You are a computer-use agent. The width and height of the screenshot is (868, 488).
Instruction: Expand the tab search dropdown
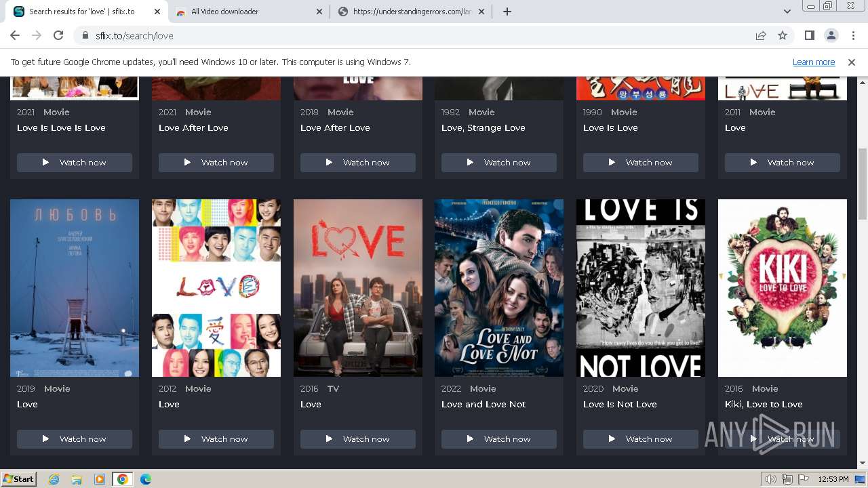787,12
